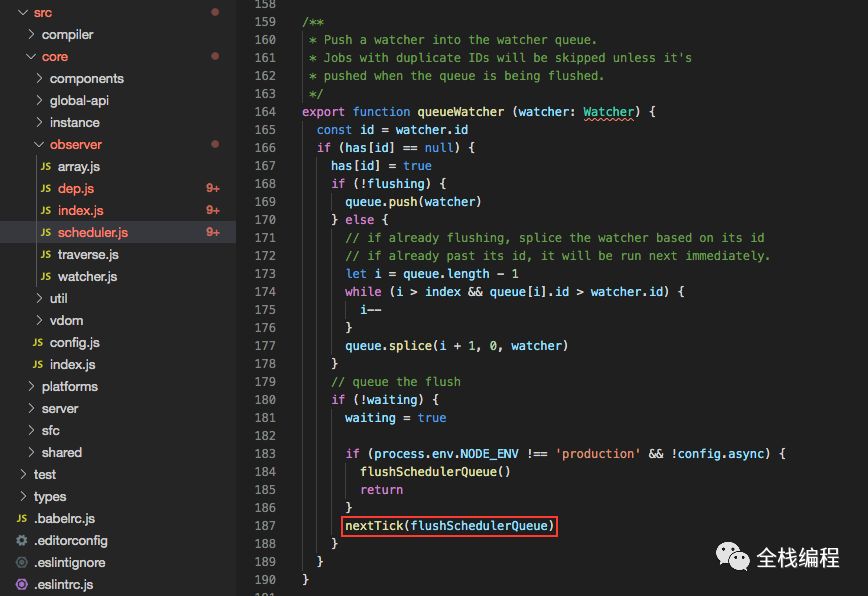Expand the shared folder chevron
868x596 pixels.
(31, 452)
